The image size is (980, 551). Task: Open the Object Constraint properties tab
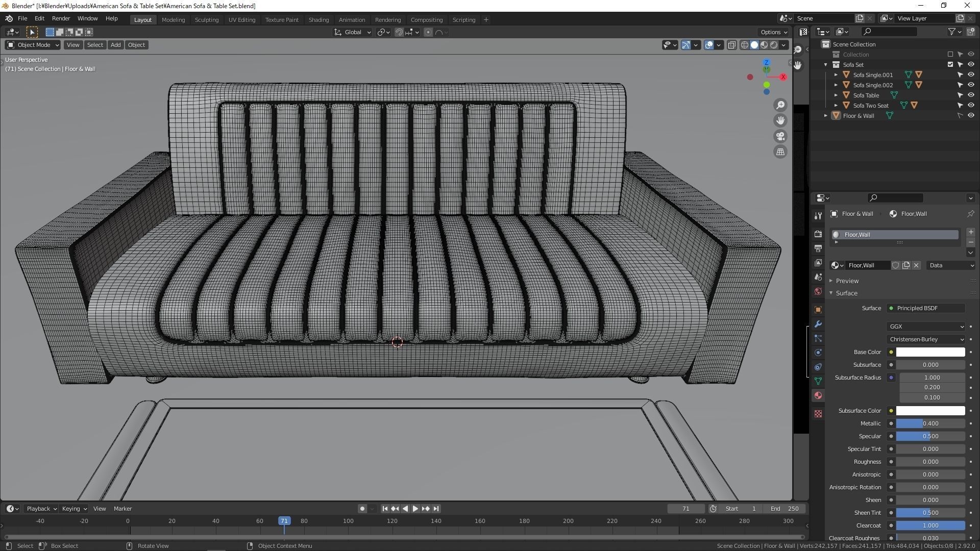(x=818, y=367)
